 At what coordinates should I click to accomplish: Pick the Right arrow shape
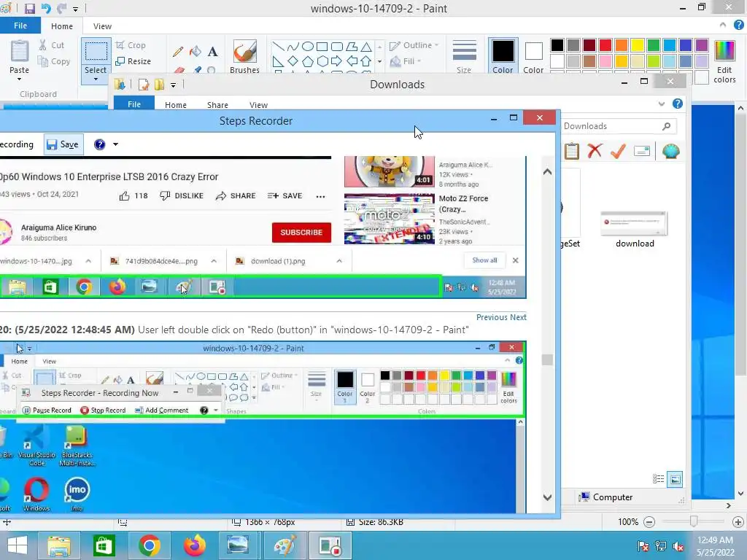tap(337, 61)
